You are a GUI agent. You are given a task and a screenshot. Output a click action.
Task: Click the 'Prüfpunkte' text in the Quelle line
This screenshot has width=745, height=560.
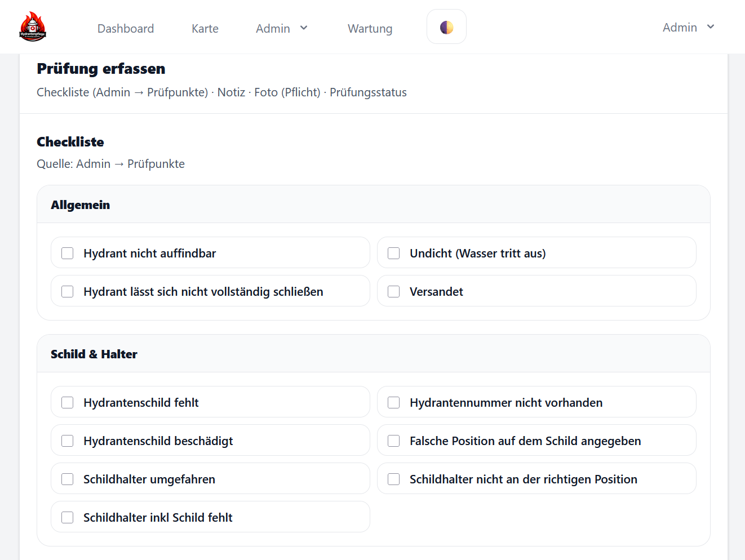(x=156, y=164)
